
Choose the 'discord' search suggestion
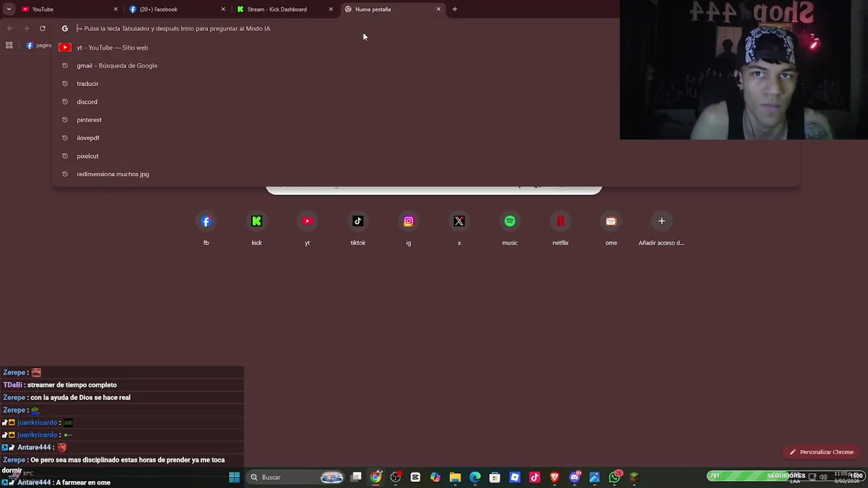pyautogui.click(x=426, y=102)
